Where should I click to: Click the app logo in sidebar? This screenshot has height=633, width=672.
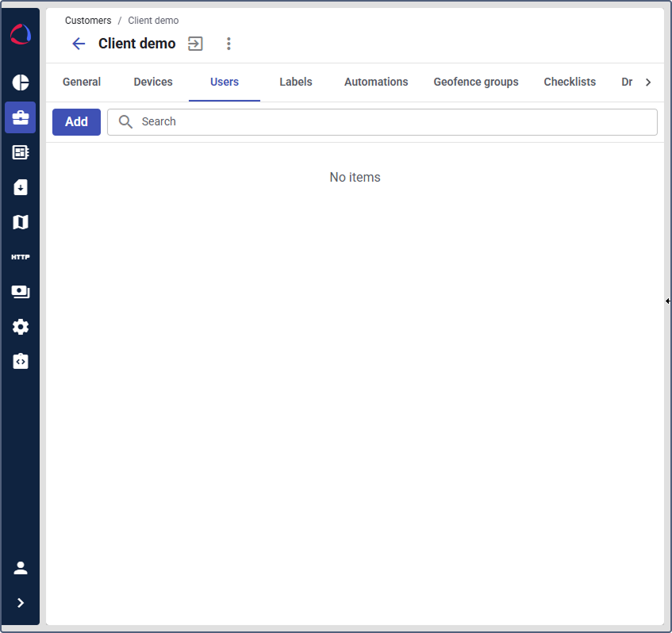pos(21,35)
